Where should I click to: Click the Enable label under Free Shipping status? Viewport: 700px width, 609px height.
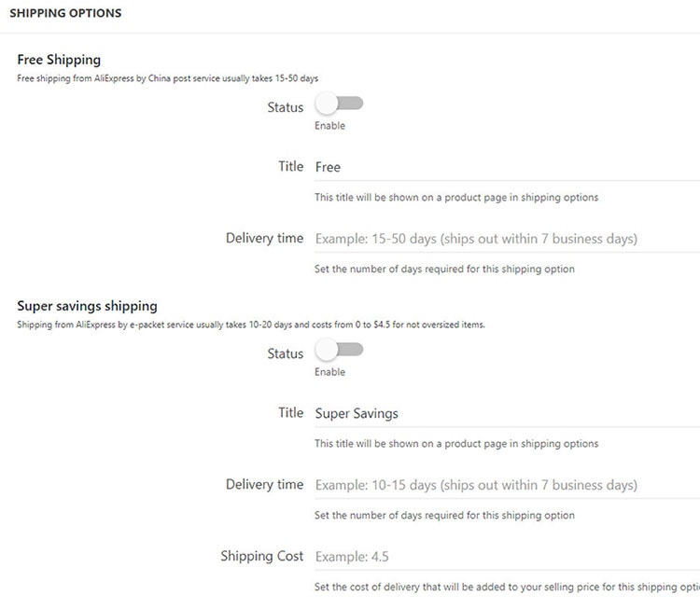(x=329, y=126)
